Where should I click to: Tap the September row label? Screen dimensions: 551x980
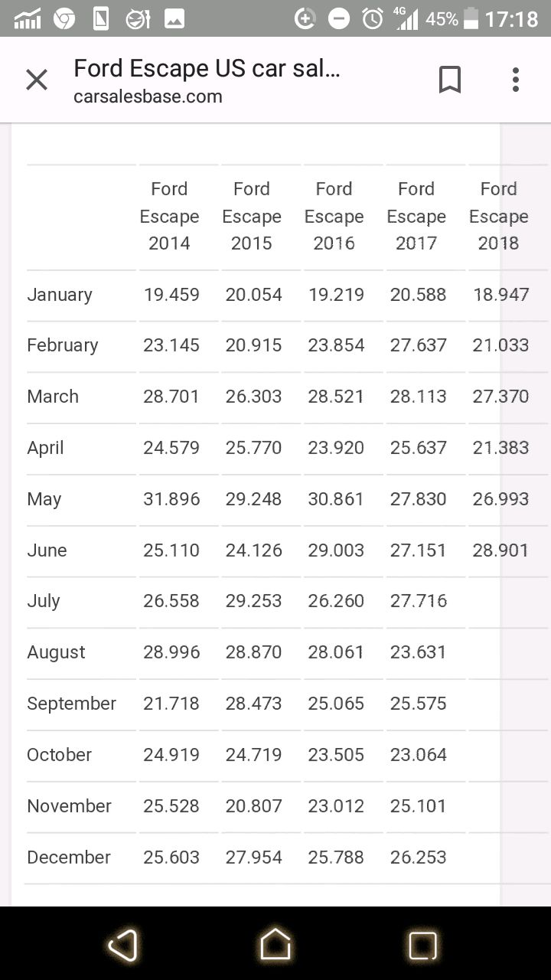click(x=71, y=704)
